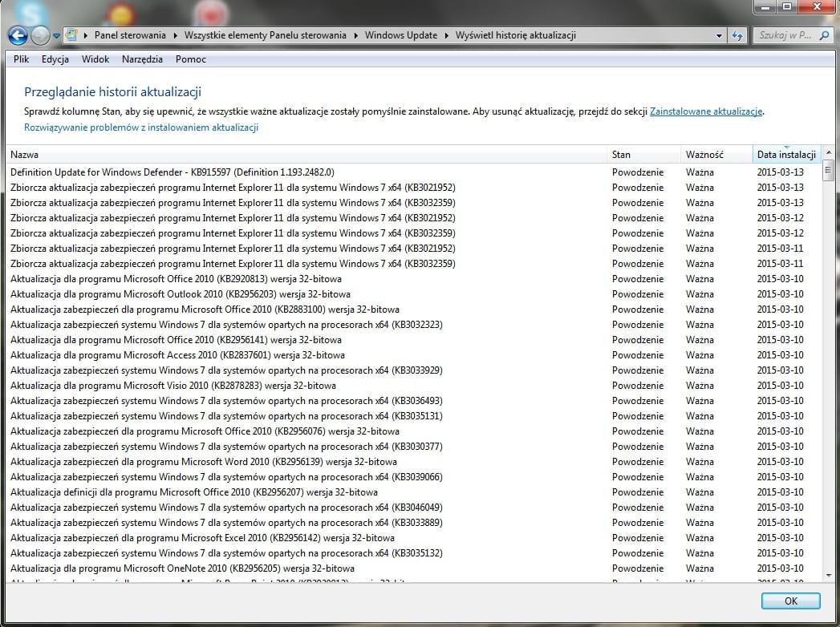Select Microsoft OneNote 2010 (KB2956205) update row
840x627 pixels.
(412, 569)
